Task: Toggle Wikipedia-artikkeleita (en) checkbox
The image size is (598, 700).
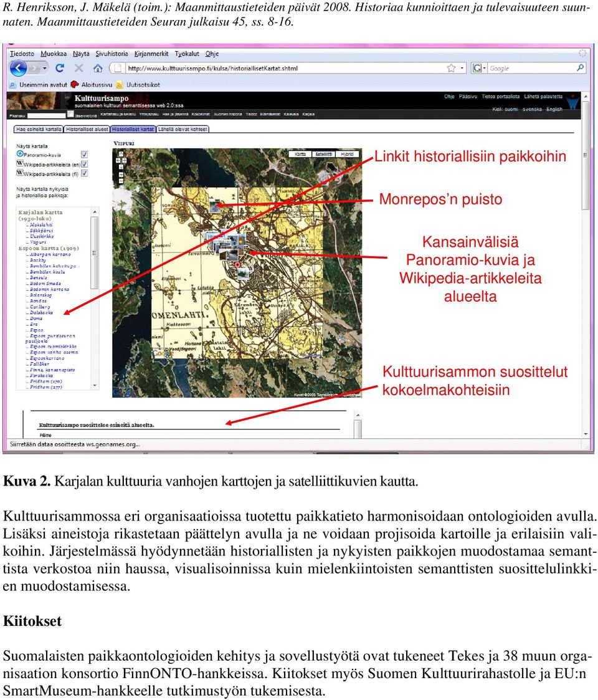Action: pos(84,164)
